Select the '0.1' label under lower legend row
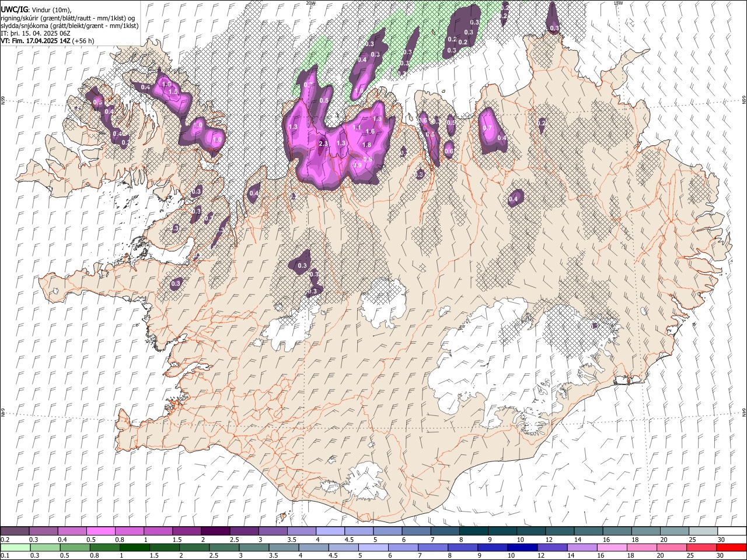The image size is (747, 560). pyautogui.click(x=5, y=555)
